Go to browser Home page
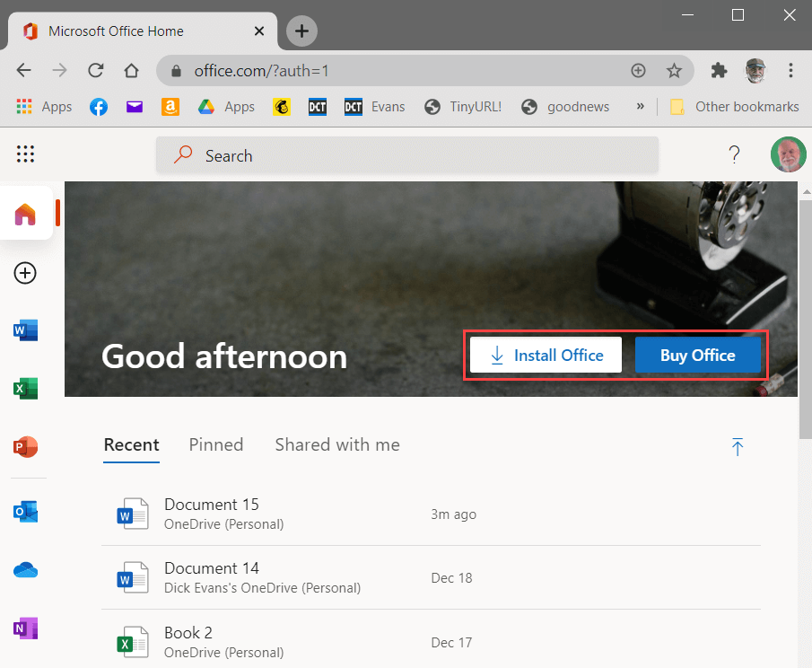Viewport: 812px width, 668px height. pos(132,70)
